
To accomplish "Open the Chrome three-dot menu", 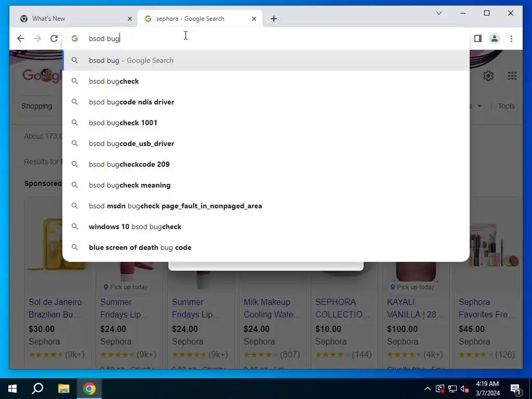I will coord(511,38).
